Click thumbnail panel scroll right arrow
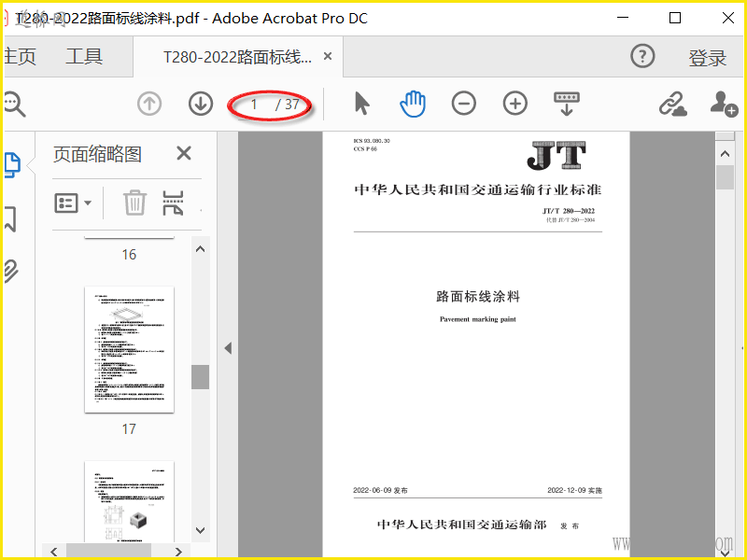The width and height of the screenshot is (747, 560). pos(178,552)
